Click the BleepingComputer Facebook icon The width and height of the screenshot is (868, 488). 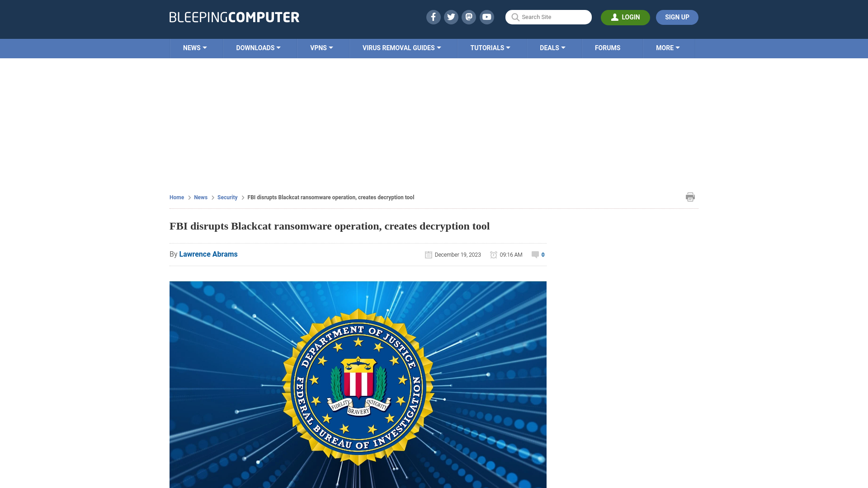(x=434, y=17)
